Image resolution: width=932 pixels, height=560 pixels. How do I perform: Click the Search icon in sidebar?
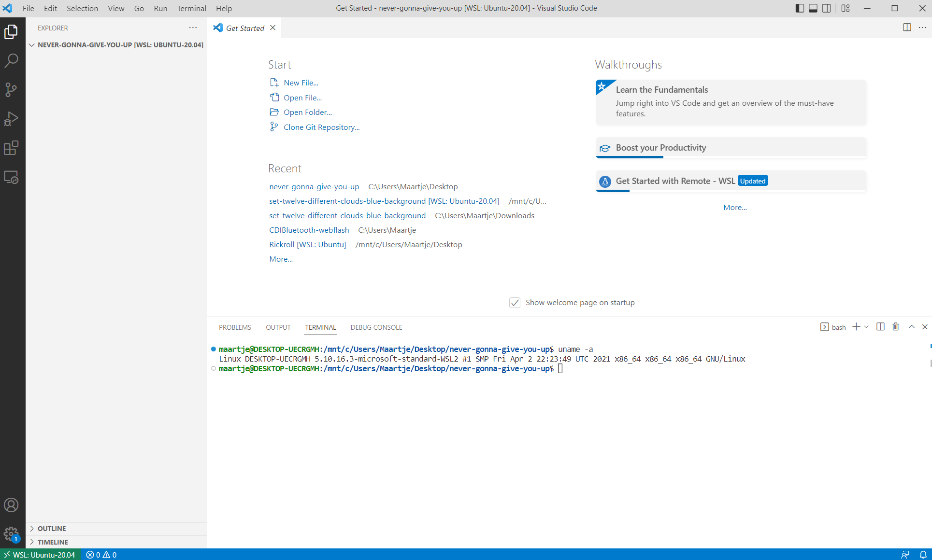pos(12,60)
